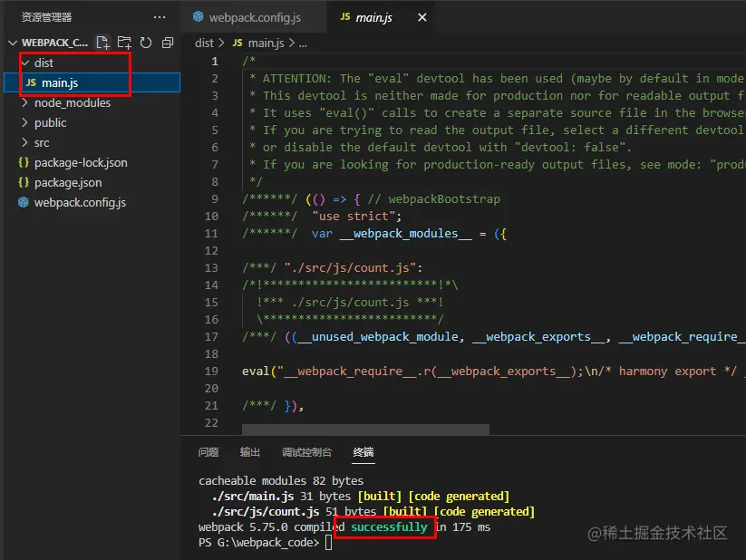The width and height of the screenshot is (746, 560).
Task: Click the JS icon in the breadcrumb
Action: [237, 43]
